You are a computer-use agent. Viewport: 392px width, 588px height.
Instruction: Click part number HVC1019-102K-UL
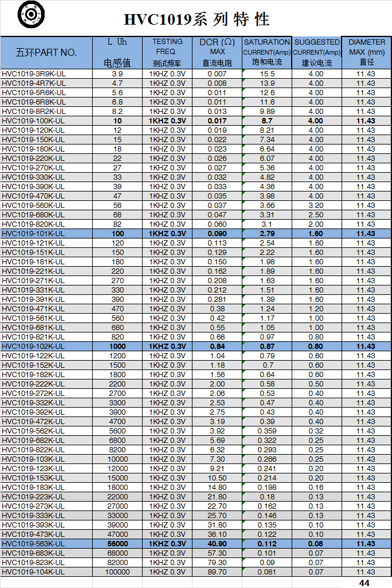click(33, 347)
